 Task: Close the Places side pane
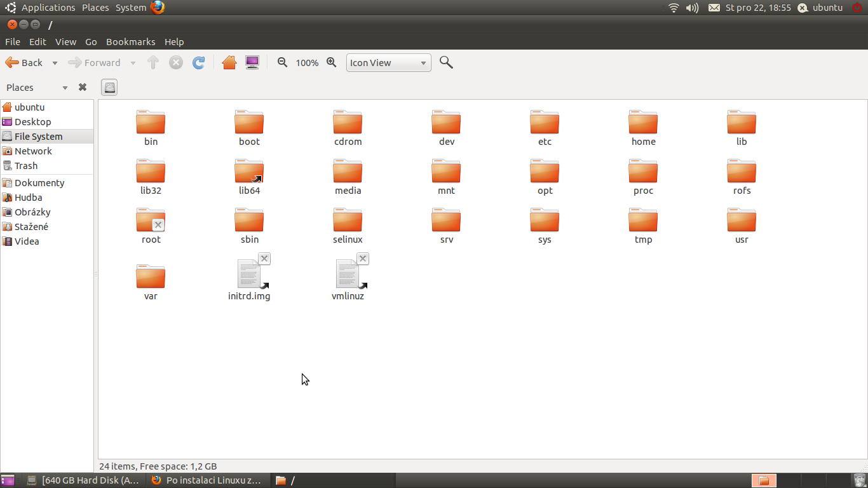point(83,88)
